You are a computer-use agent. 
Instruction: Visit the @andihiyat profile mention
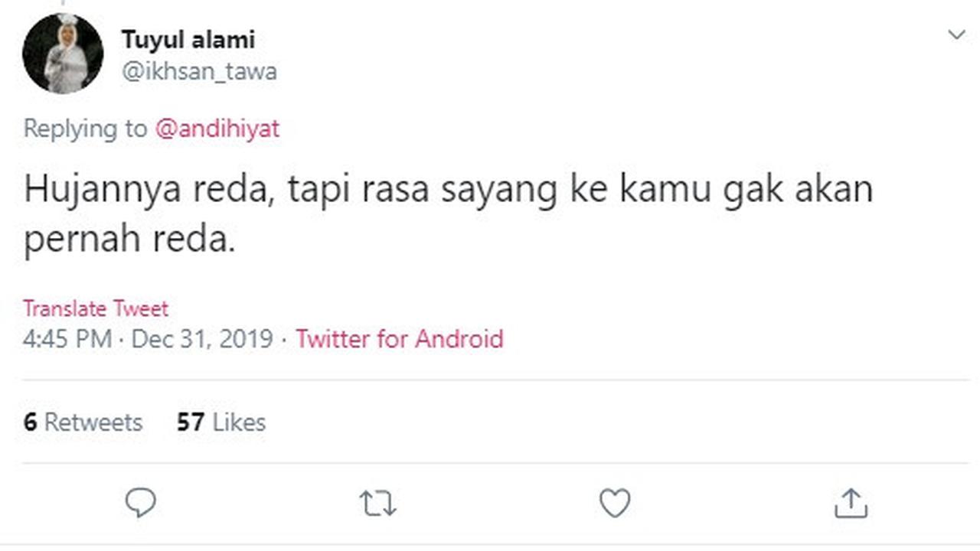pos(217,129)
